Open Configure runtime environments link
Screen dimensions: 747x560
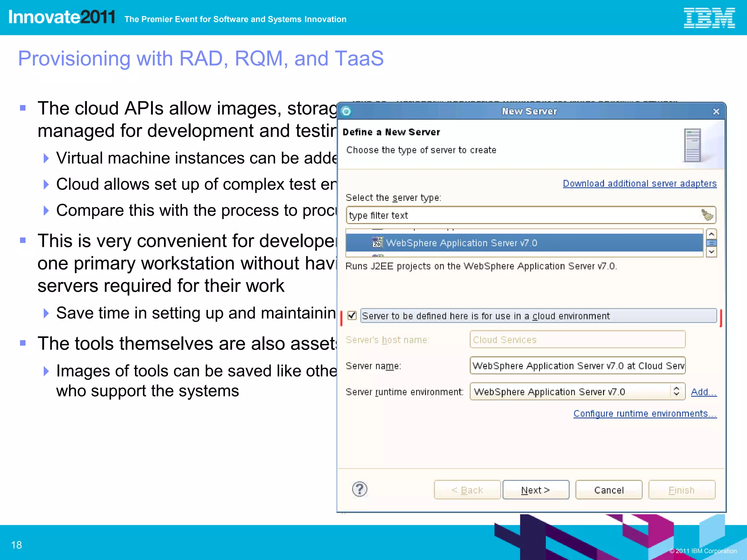(x=645, y=413)
